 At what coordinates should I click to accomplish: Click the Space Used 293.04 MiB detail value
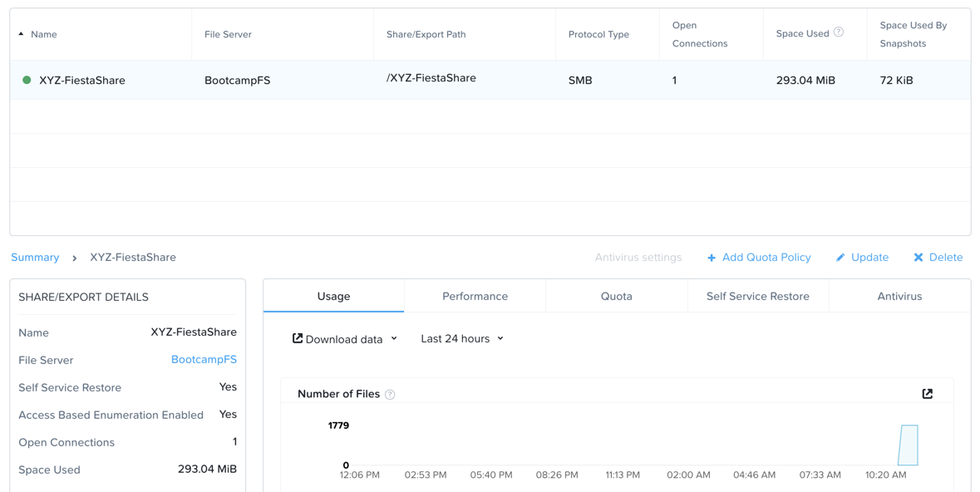point(208,469)
